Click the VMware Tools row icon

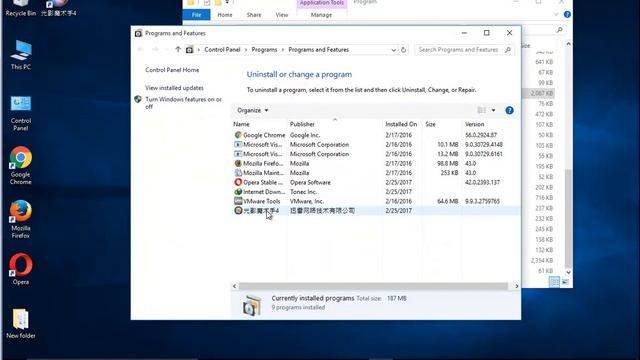click(x=238, y=201)
